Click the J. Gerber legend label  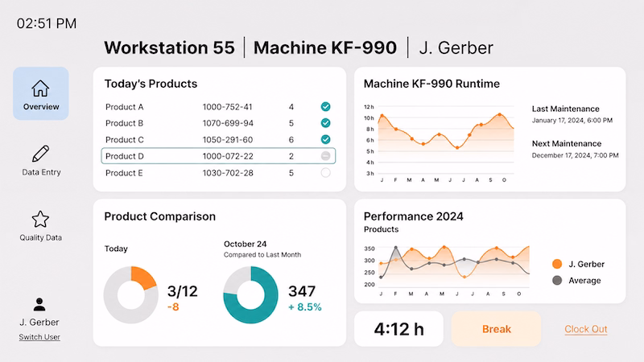[x=587, y=265]
